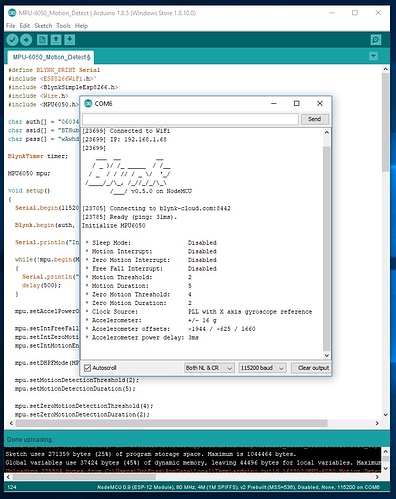The image size is (396, 499).
Task: Click the "Sleep Mode:" output row
Action: 151,243
